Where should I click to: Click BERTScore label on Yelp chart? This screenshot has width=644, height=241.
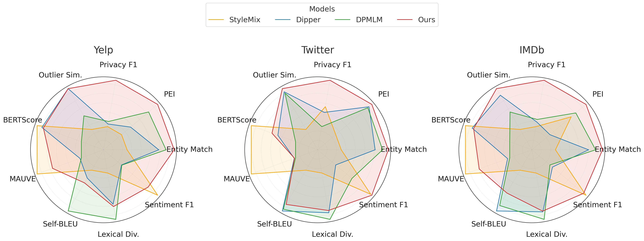pos(22,120)
